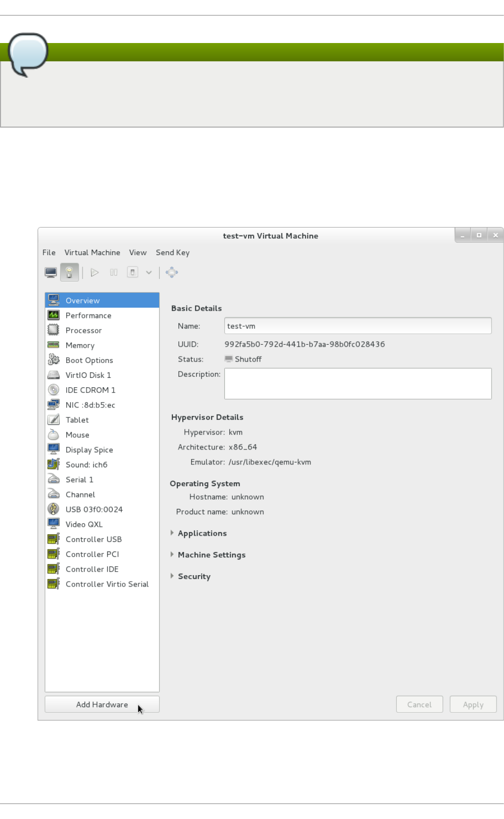
Task: Click the Add Hardware button
Action: click(x=102, y=704)
